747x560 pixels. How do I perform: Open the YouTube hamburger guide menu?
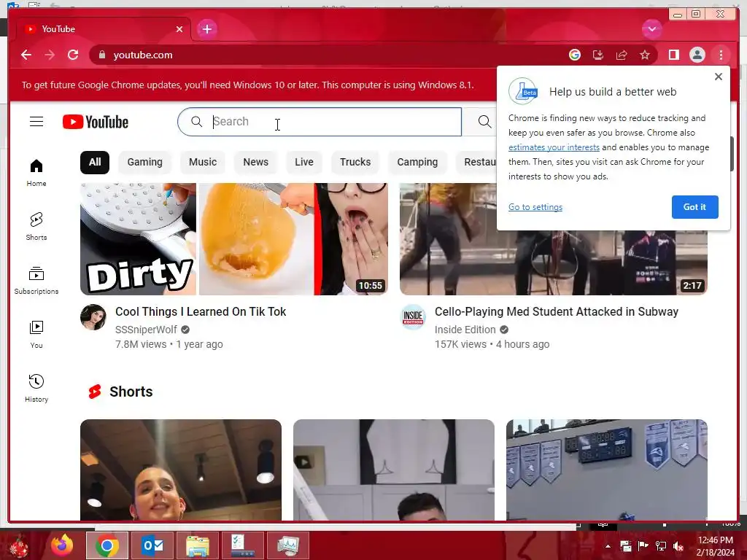pos(36,122)
